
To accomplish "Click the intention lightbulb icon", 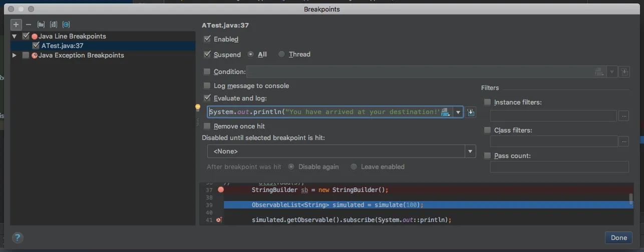I will (x=198, y=107).
